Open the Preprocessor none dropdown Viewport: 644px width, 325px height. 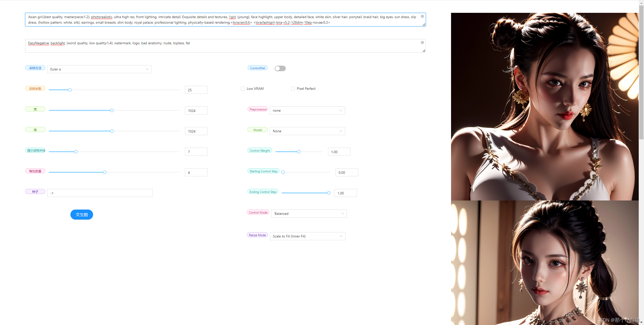[307, 110]
